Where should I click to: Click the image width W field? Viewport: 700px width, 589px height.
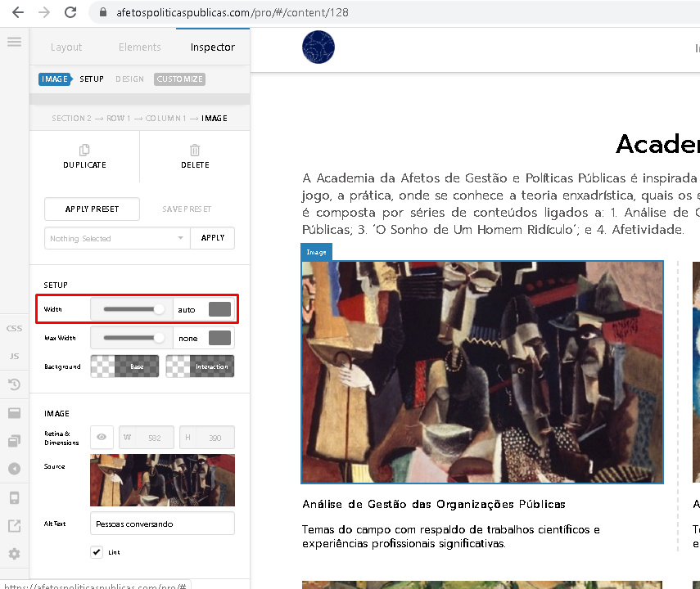(147, 438)
